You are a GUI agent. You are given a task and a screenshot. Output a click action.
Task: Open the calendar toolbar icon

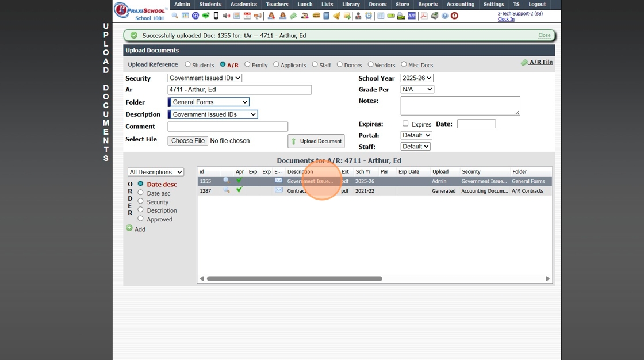247,16
